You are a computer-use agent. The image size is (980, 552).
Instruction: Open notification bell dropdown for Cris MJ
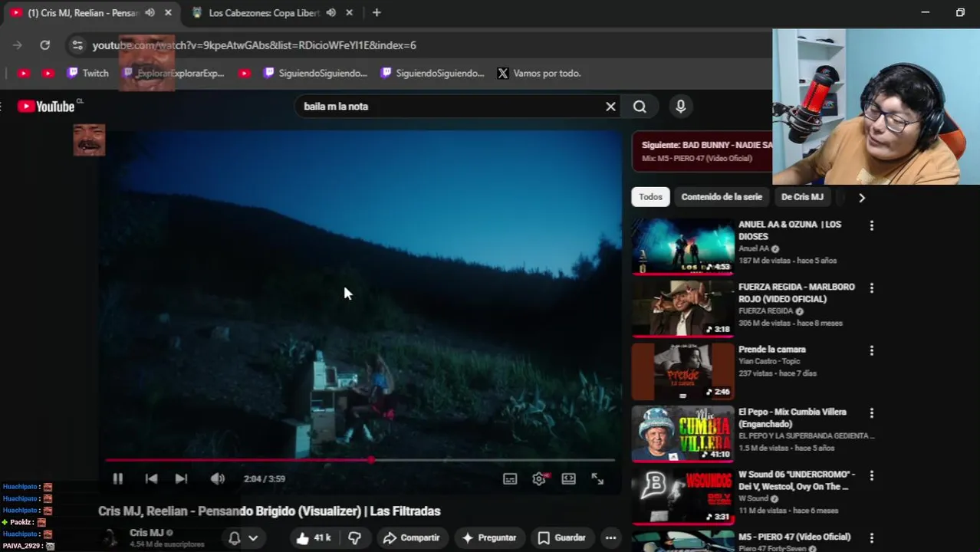pos(243,537)
